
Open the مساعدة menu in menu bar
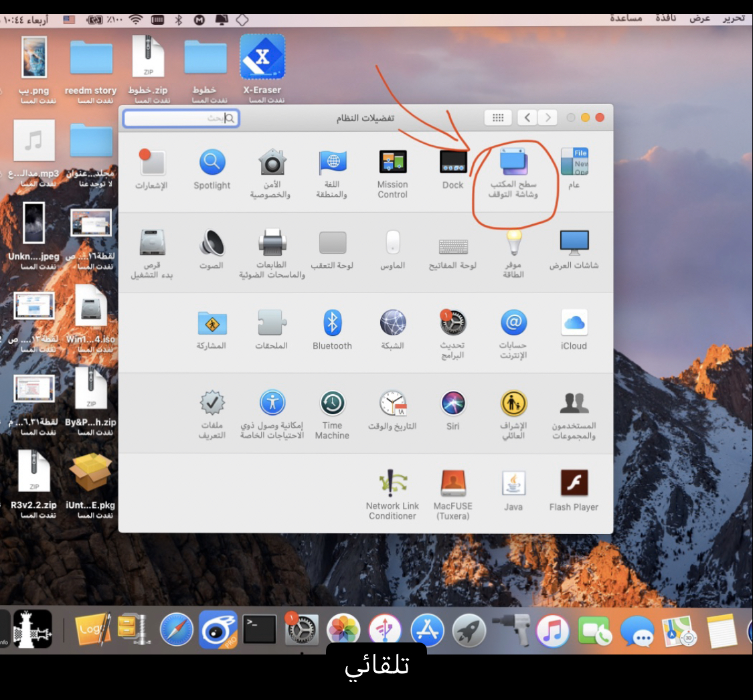point(626,18)
